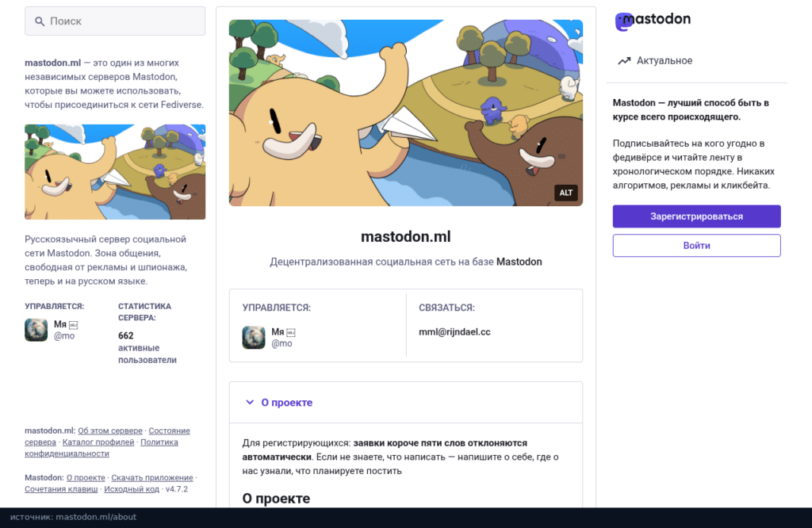Click the bold О проекте content heading
Screen dimensions: 812x528
276,499
